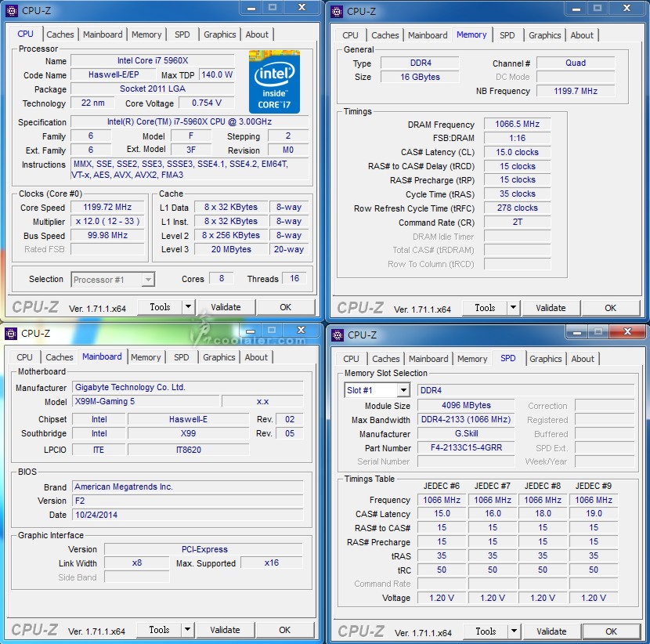Switch to CPU tab in the SPD tab window
Viewport: 650px width, 644px height.
pos(351,359)
